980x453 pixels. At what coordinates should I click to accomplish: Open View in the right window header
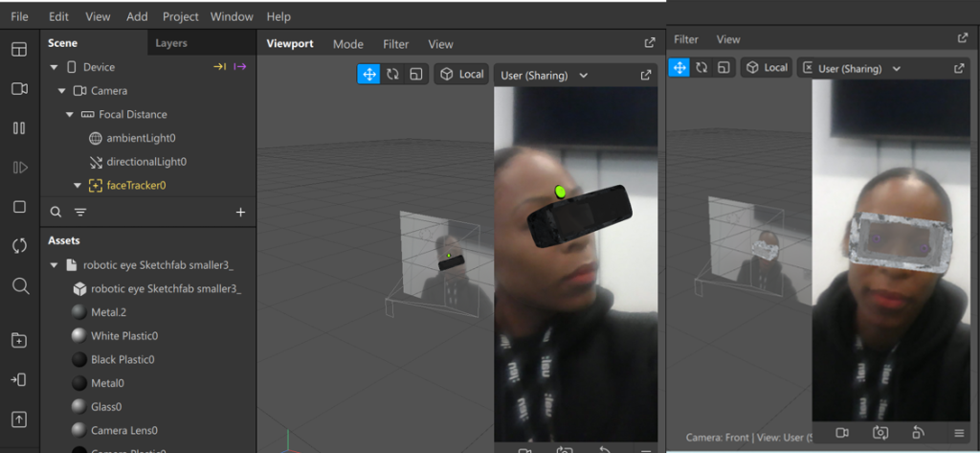pyautogui.click(x=728, y=39)
